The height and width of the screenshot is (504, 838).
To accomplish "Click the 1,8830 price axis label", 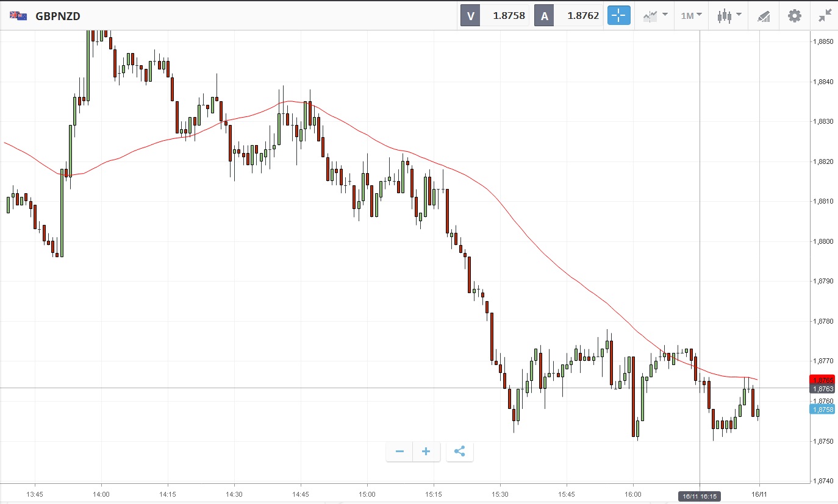I will tap(823, 121).
